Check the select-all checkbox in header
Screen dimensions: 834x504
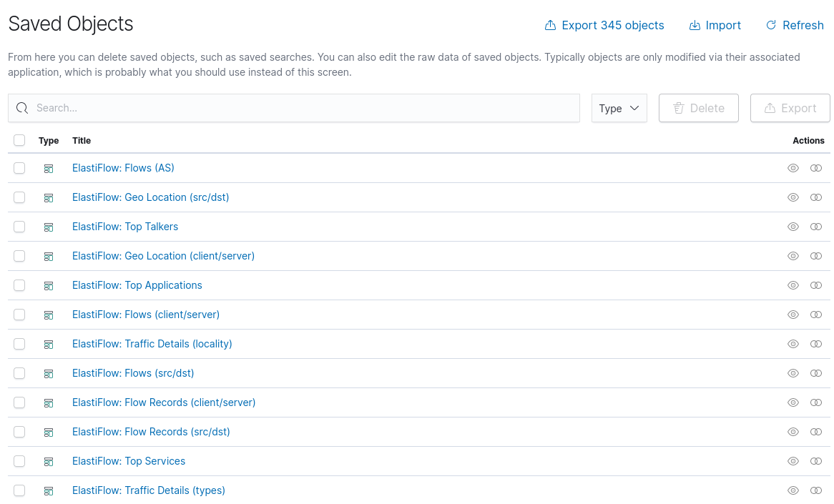pyautogui.click(x=19, y=140)
